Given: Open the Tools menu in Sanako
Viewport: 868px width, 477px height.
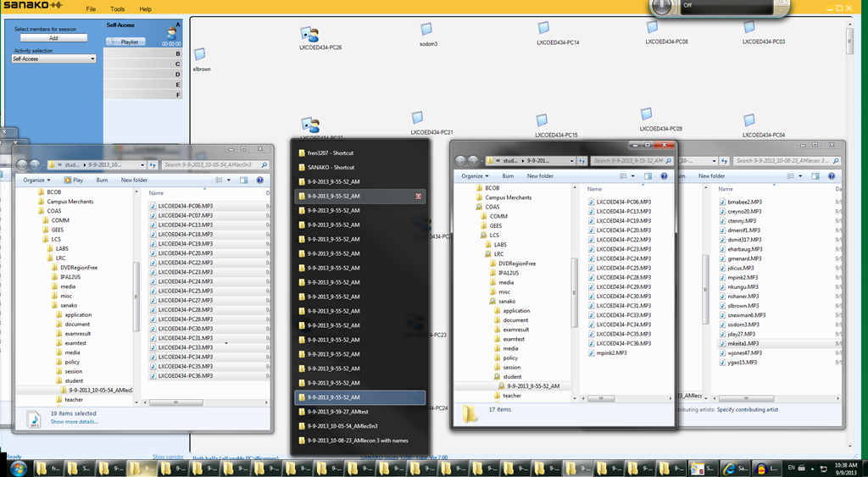Looking at the screenshot, I should pos(117,8).
